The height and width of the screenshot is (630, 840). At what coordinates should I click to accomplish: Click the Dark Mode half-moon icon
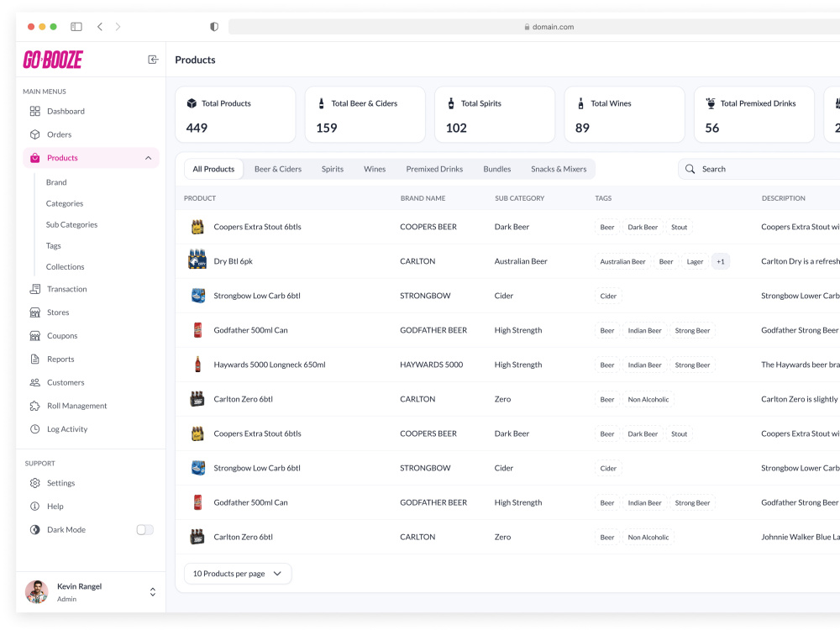point(34,530)
